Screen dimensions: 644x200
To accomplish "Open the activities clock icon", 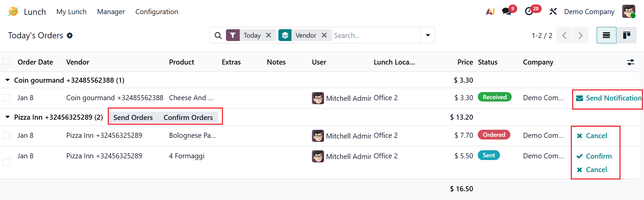I will tap(529, 11).
